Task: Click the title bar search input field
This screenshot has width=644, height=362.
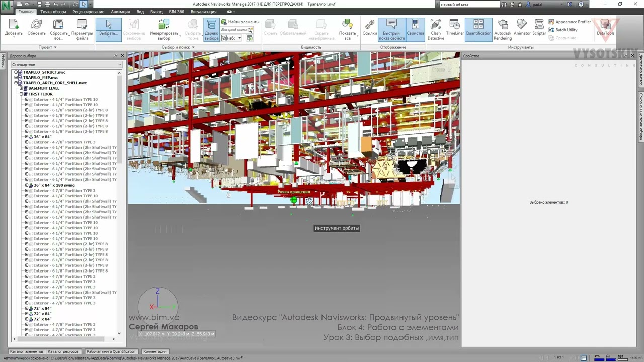Action: point(469,4)
